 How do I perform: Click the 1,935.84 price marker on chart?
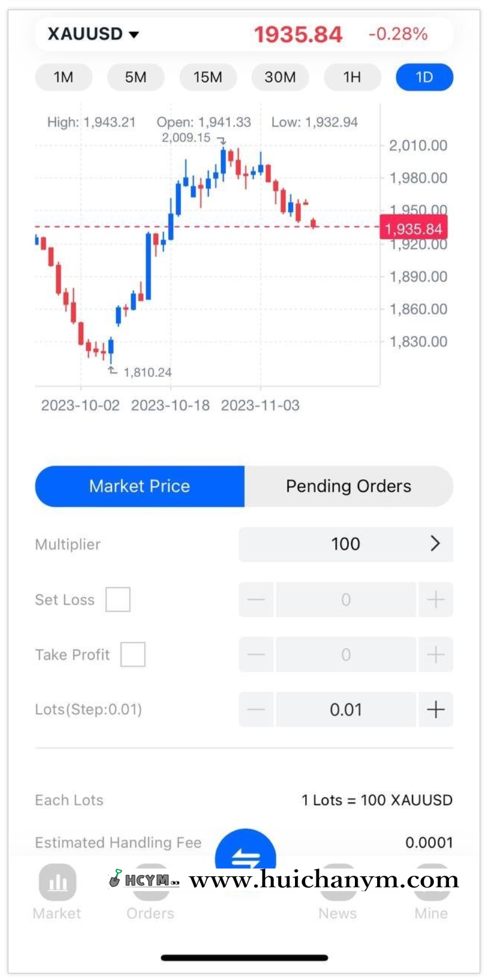(x=414, y=229)
